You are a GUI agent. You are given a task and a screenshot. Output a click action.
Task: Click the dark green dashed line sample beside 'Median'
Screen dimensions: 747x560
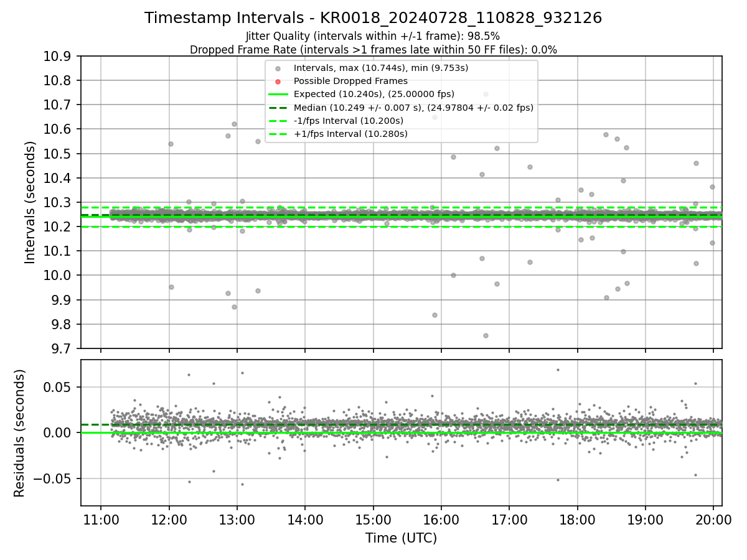(x=278, y=108)
